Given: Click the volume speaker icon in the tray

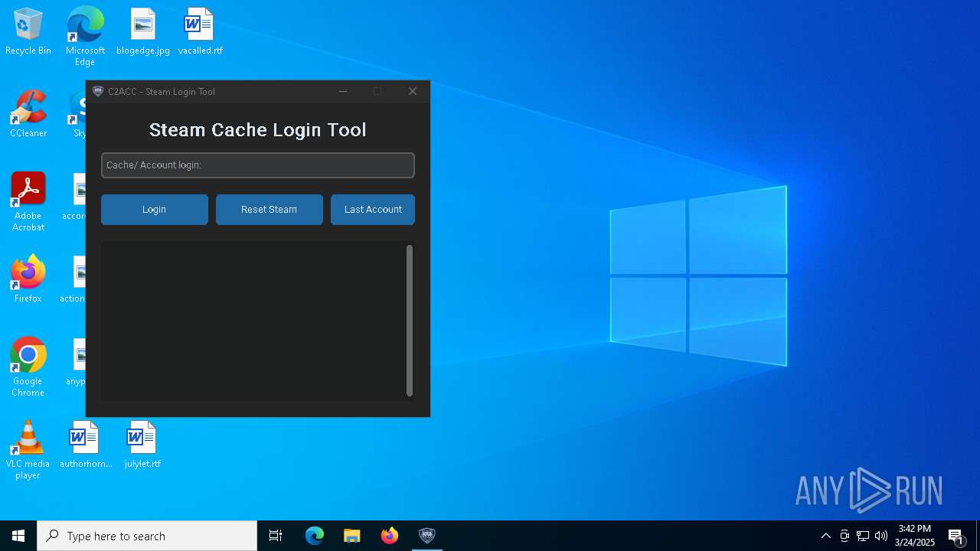Looking at the screenshot, I should (x=881, y=536).
